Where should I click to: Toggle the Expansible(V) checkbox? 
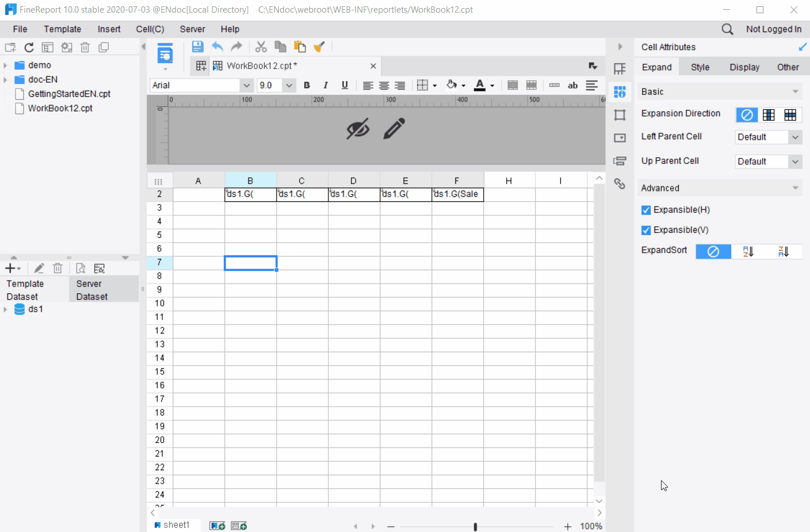(x=646, y=230)
